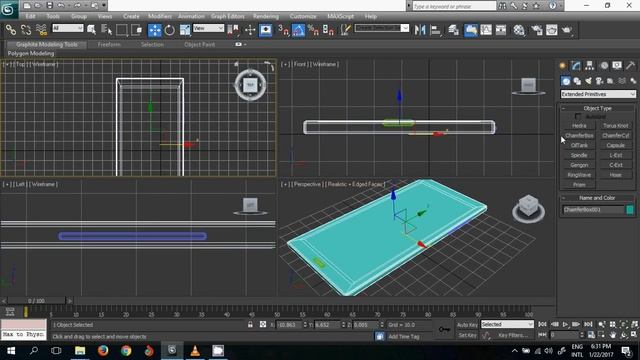
Task: Open the Extended Primitives category dropdown
Action: pos(598,94)
